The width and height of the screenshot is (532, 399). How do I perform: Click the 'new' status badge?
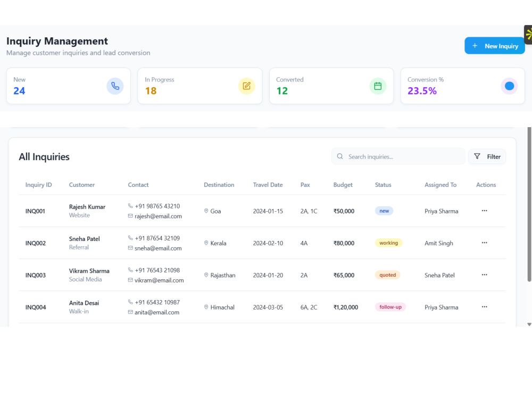pyautogui.click(x=384, y=211)
